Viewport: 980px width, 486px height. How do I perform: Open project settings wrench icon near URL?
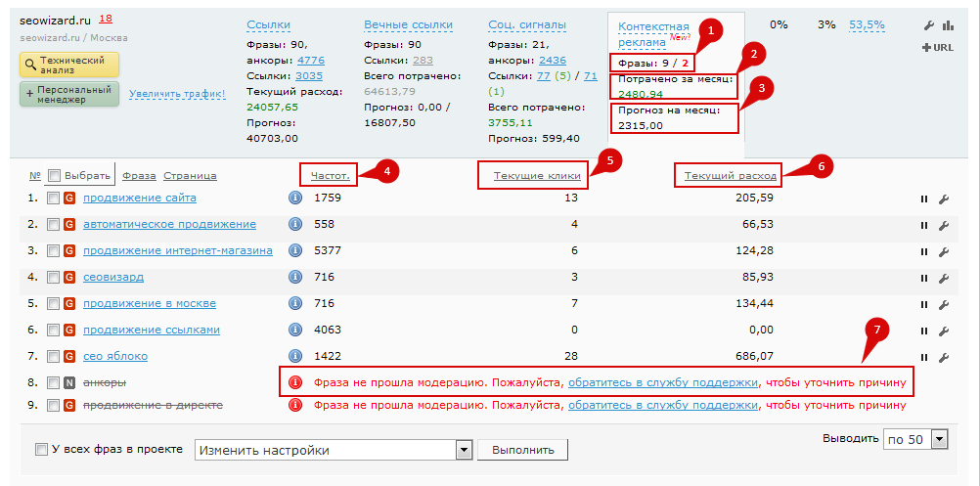[x=929, y=25]
